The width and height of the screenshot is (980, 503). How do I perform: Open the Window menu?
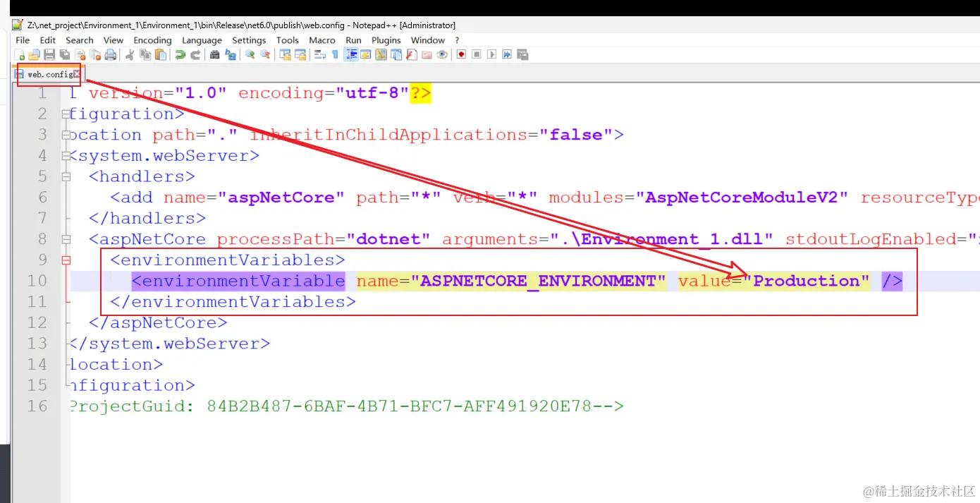(428, 40)
